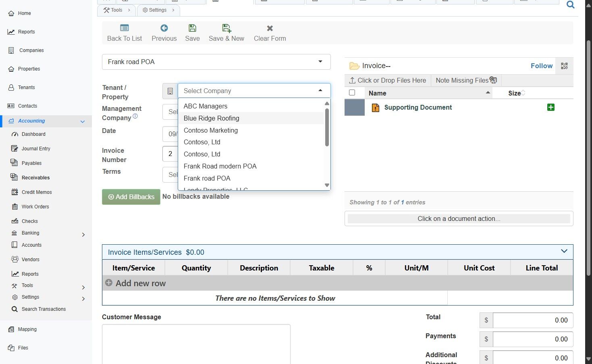This screenshot has height=364, width=592.
Task: Click the Add Billbacks button
Action: coord(131,197)
